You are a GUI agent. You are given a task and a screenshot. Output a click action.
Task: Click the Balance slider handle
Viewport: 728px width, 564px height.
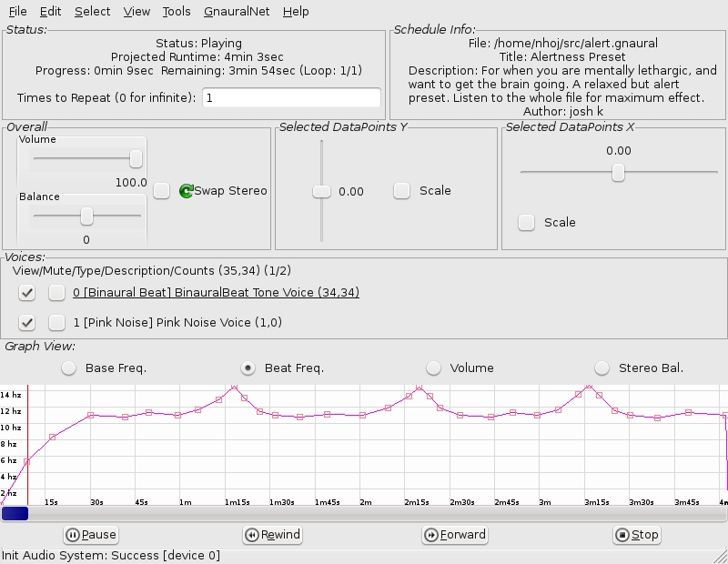[86, 216]
